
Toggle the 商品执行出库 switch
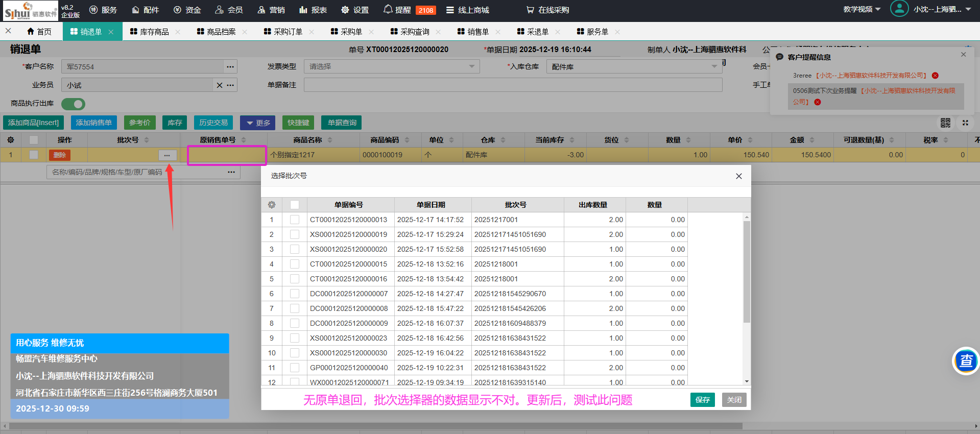pyautogui.click(x=74, y=104)
